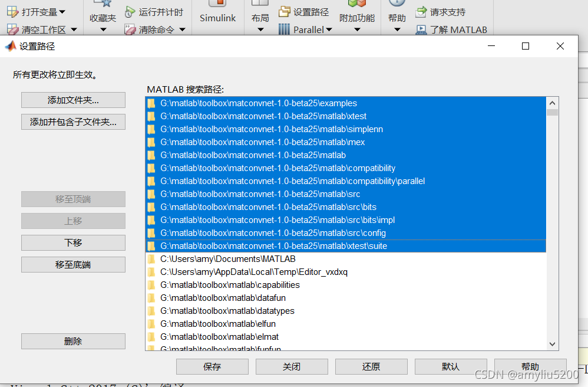This screenshot has width=588, height=387.
Task: Click the Learn MATLAB icon
Action: 421,29
